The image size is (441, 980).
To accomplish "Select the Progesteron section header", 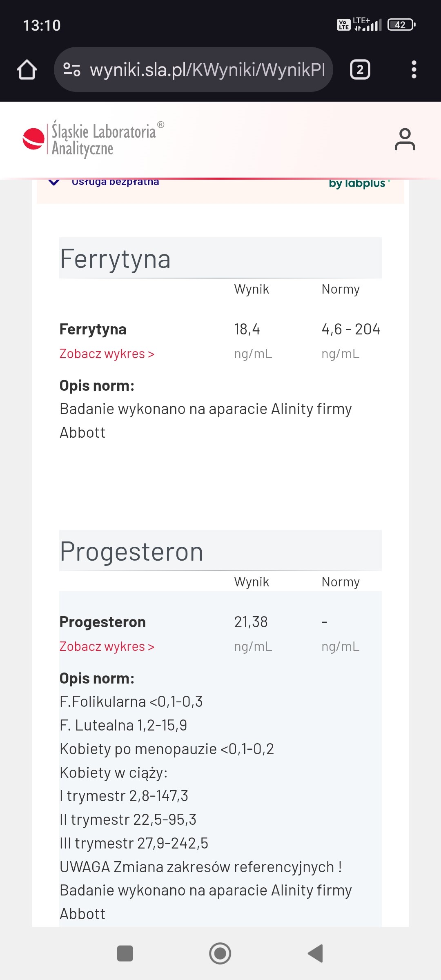I will coord(131,551).
